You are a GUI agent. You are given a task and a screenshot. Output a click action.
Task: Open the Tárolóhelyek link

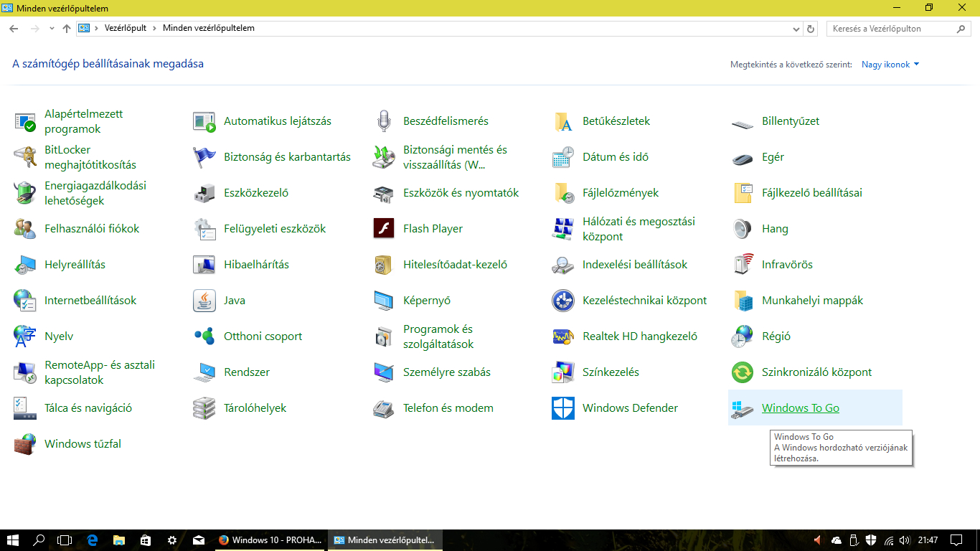255,408
